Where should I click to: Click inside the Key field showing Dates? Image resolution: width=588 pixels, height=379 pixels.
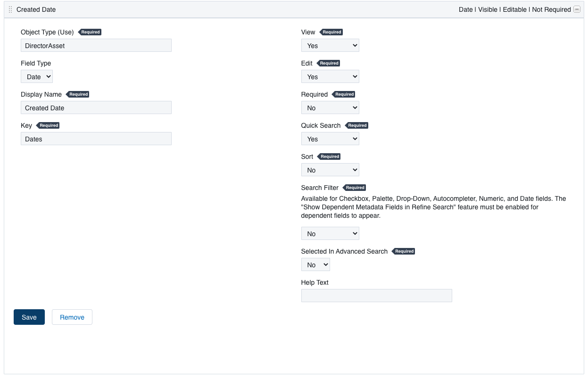tap(96, 139)
